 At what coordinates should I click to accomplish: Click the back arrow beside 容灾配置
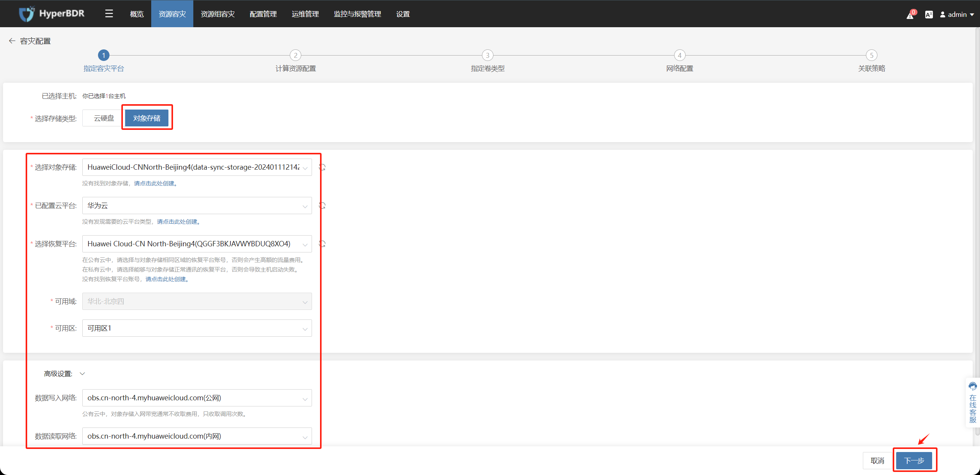12,41
